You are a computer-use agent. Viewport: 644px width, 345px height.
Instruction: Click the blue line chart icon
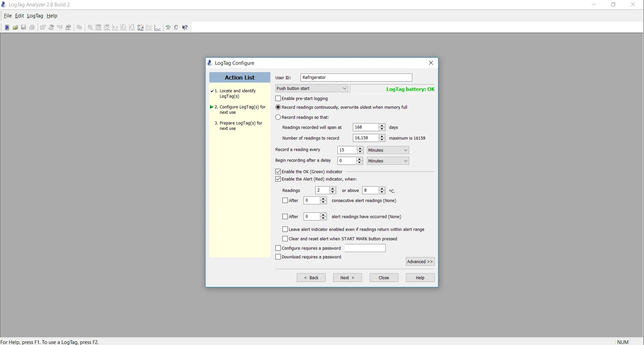[158, 28]
